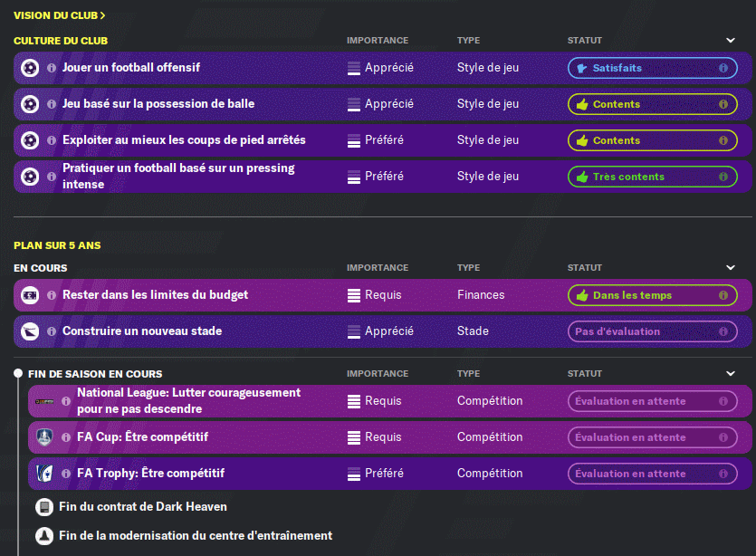Image resolution: width=756 pixels, height=556 pixels.
Task: Click the budget icon for Rester dans les limites
Action: 30,295
